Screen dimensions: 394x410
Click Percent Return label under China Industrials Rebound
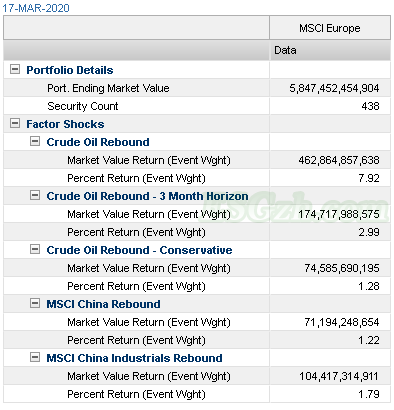tap(136, 394)
